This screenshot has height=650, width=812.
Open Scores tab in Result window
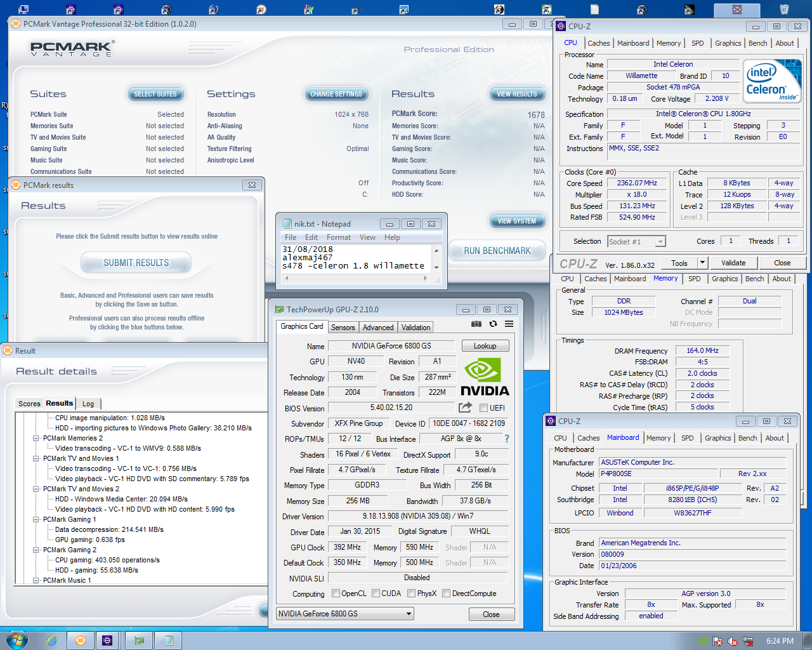(x=29, y=404)
